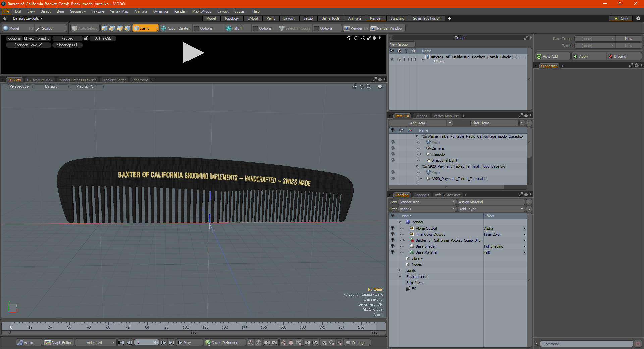Toggle the render preview lock icon
The image size is (644, 349).
pyautogui.click(x=86, y=38)
